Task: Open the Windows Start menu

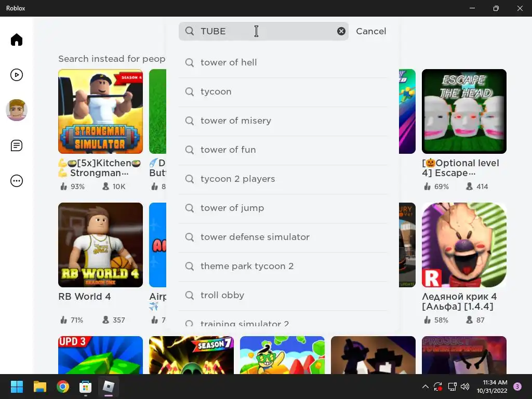Action: coord(17,387)
